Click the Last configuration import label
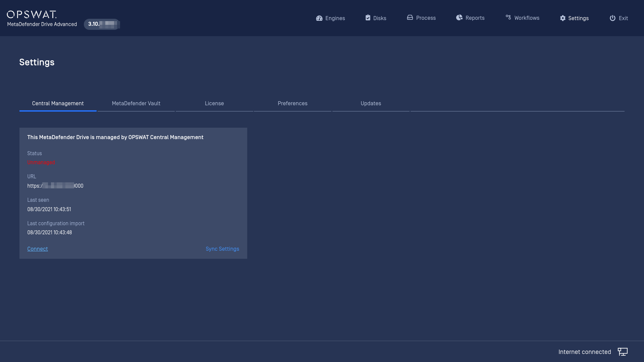The width and height of the screenshot is (644, 362). 56,223
